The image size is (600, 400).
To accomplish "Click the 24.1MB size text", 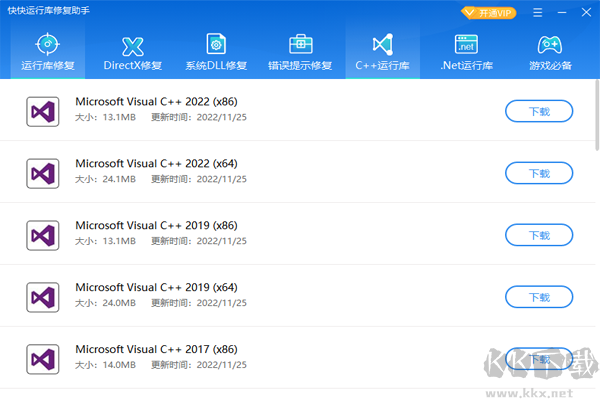I will 119,179.
